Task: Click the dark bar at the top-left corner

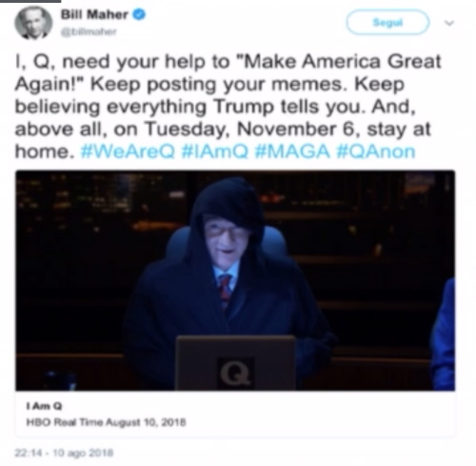Action: click(x=30, y=1)
